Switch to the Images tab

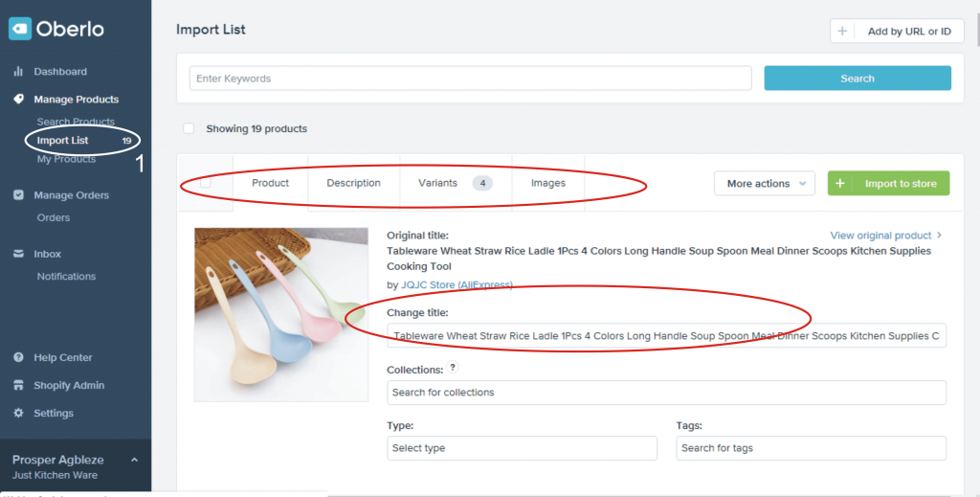[x=548, y=183]
